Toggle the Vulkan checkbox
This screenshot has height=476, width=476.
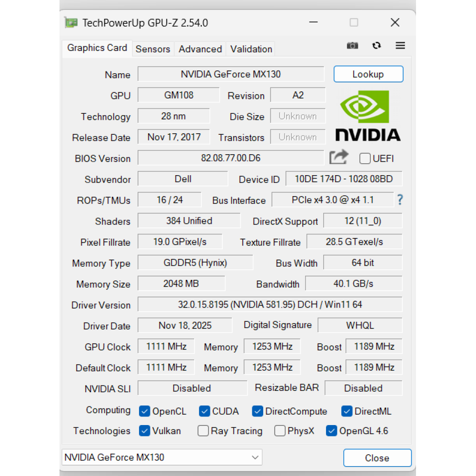pos(145,431)
